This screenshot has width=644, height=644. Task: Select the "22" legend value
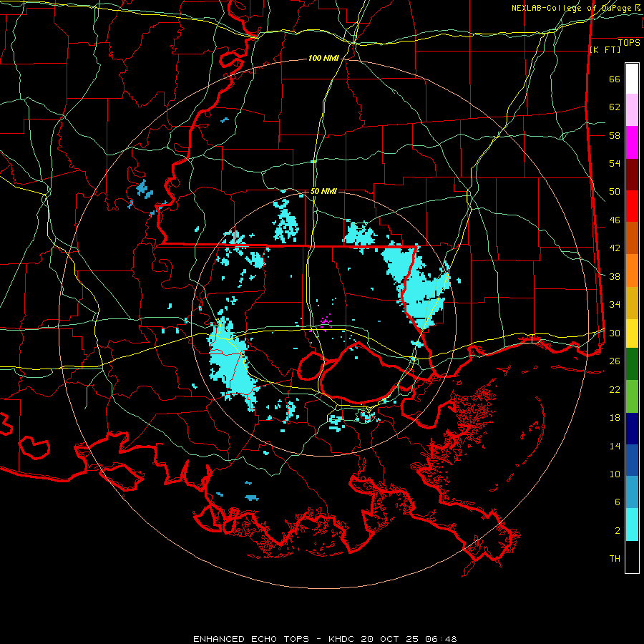[615, 390]
